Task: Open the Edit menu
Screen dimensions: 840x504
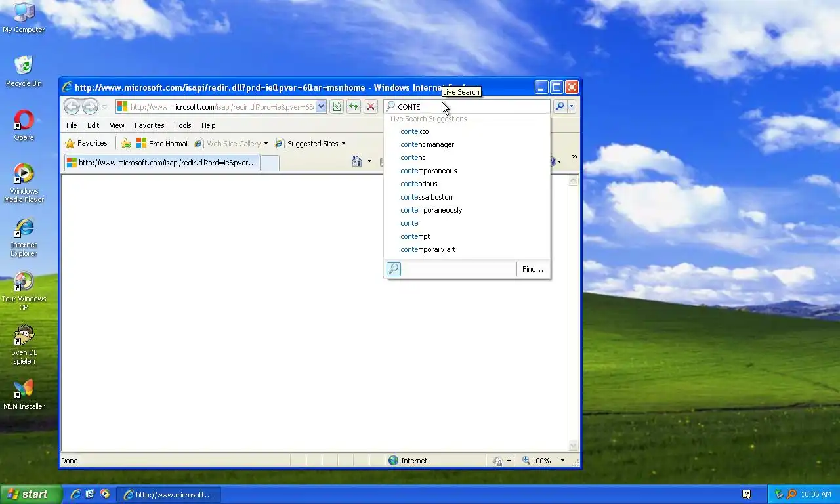Action: pos(93,125)
